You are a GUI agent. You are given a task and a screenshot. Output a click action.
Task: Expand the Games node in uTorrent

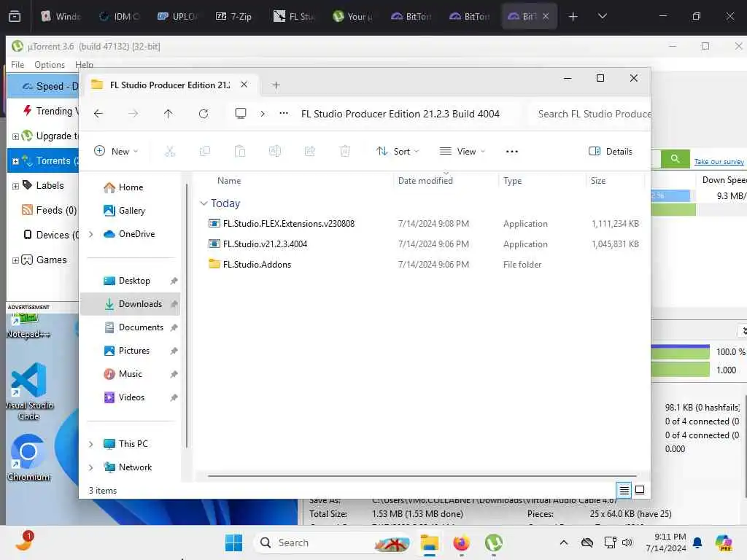[x=16, y=260]
